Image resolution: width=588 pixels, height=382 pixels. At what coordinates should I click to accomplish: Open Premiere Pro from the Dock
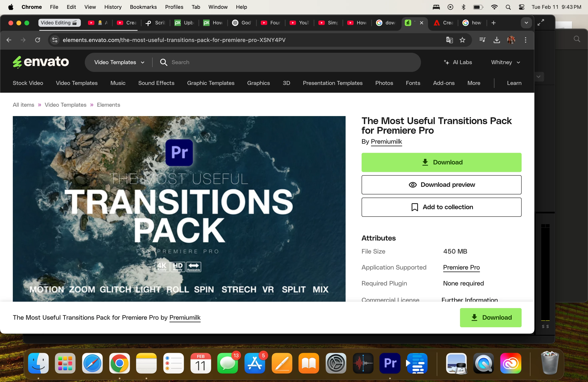click(390, 363)
